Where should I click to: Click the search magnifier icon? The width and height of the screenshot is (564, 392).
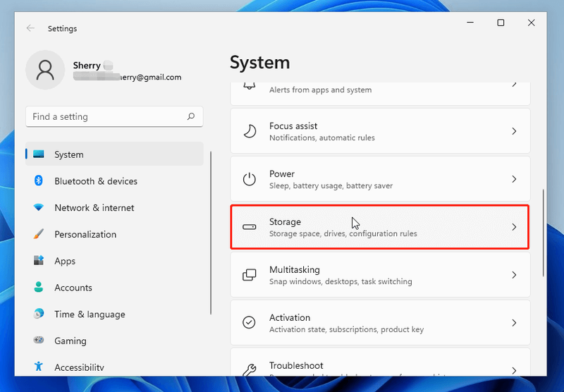[x=191, y=116]
